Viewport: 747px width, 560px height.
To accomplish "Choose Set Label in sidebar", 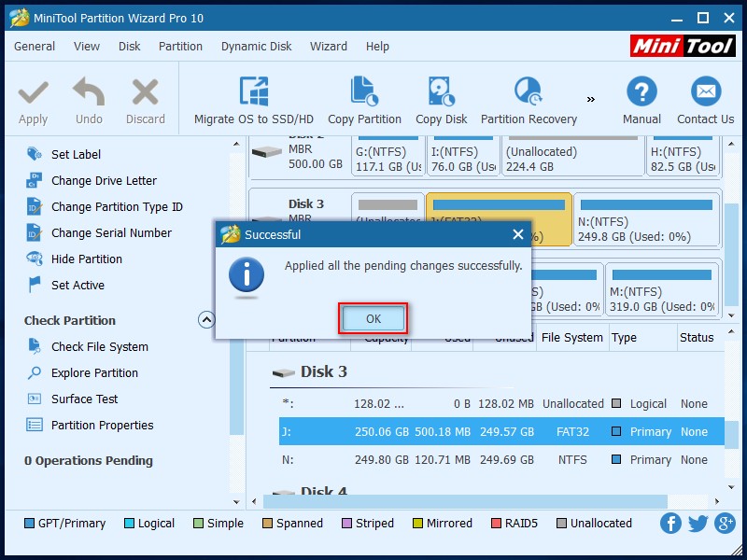I will [x=76, y=154].
